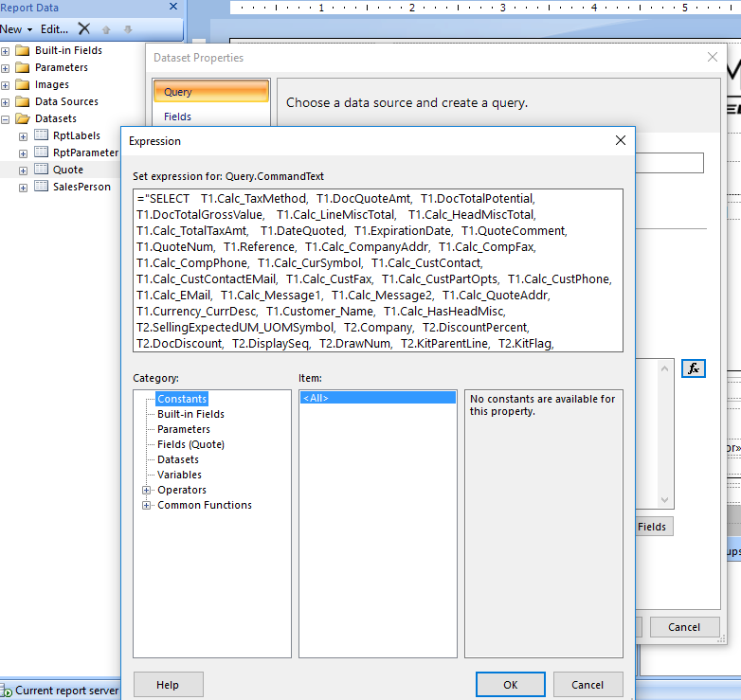Expand the Data Sources folder node
The image size is (741, 700).
[x=5, y=102]
